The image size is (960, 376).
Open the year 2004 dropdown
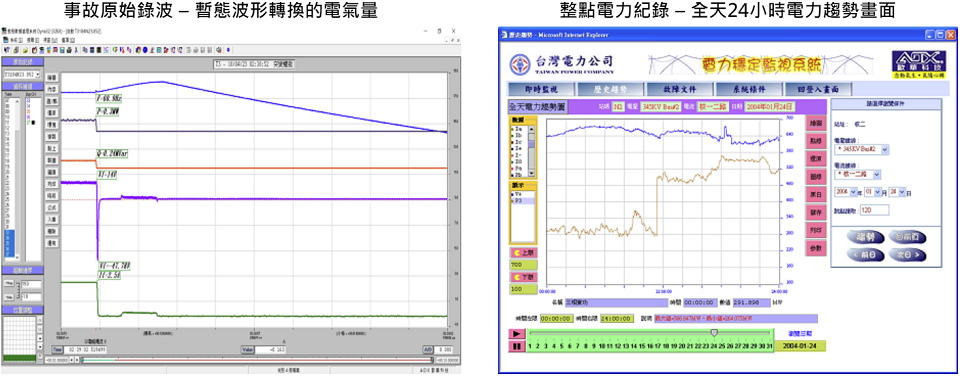[x=846, y=193]
